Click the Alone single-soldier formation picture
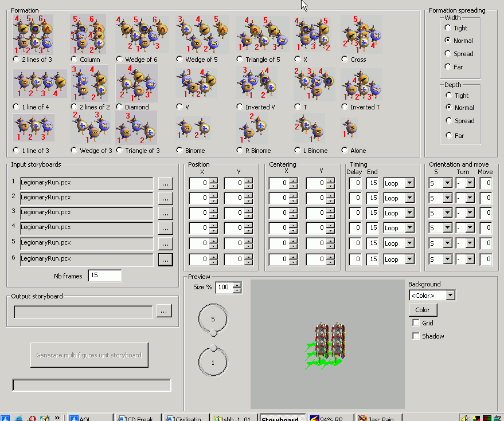This screenshot has width=504, height=421. click(350, 128)
